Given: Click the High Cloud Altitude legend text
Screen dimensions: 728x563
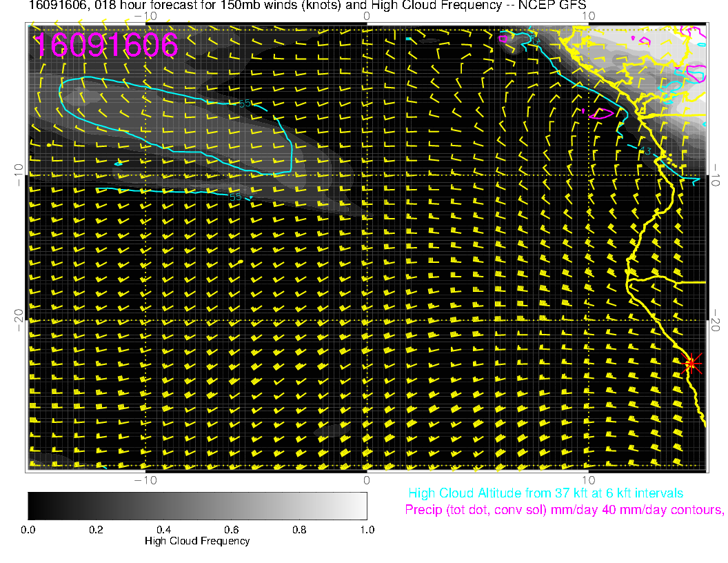Looking at the screenshot, I should coord(545,493).
